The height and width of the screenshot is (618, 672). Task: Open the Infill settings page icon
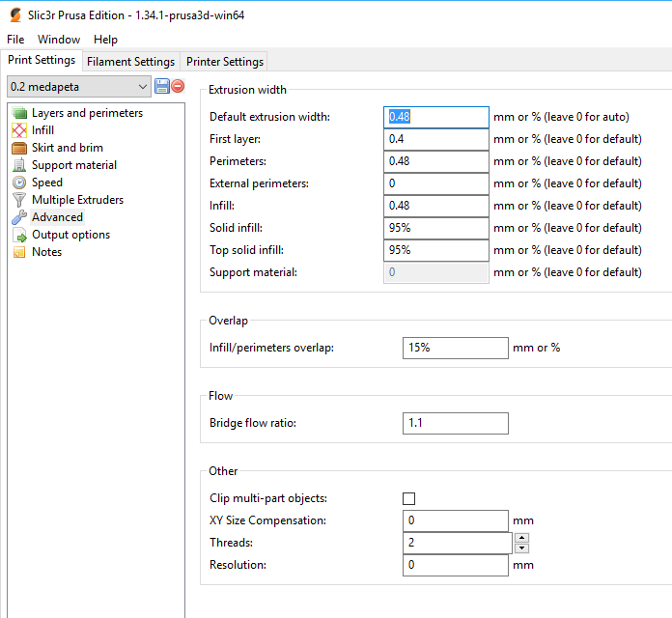click(x=19, y=130)
